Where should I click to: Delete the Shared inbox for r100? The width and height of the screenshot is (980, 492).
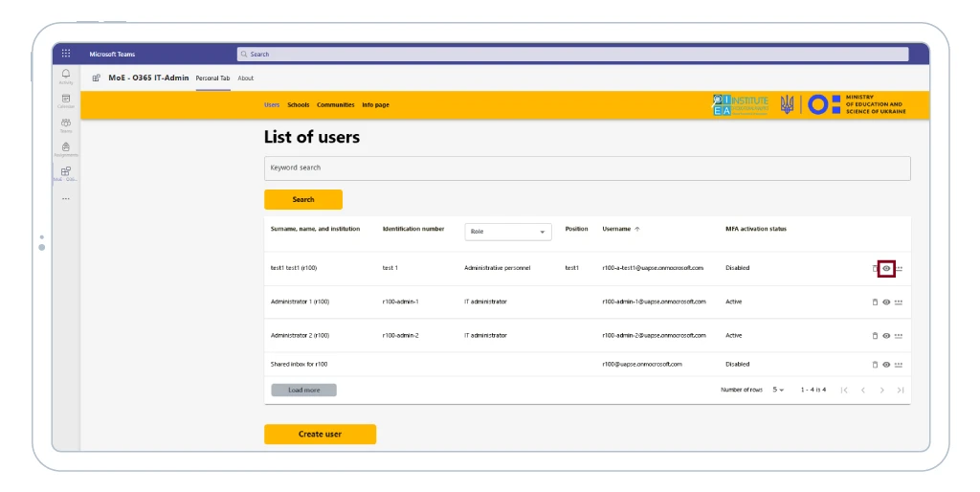click(x=875, y=365)
